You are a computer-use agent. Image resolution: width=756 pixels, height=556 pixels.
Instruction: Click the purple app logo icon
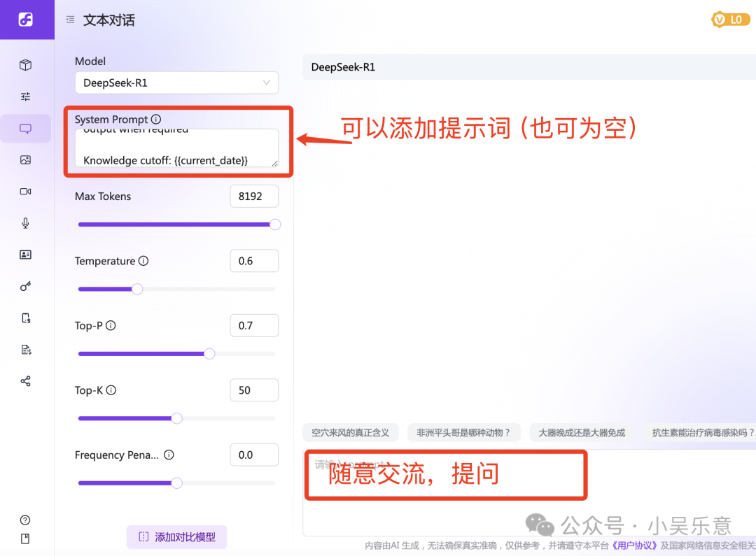[x=26, y=20]
